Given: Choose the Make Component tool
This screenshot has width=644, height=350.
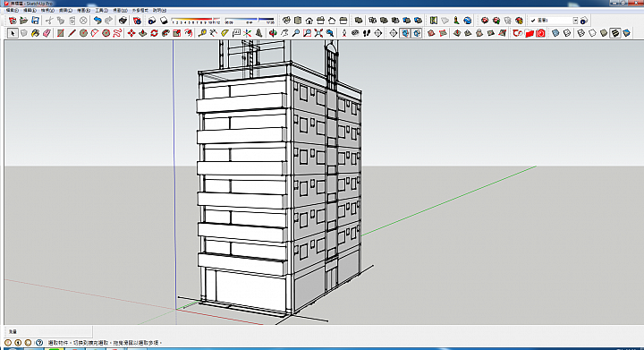Looking at the screenshot, I should click(x=24, y=33).
